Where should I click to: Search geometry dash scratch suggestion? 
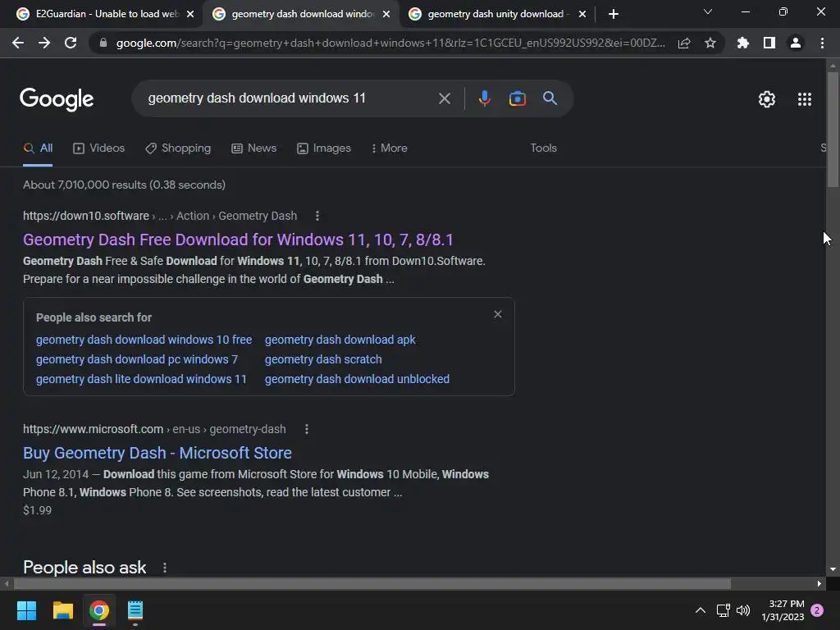coord(323,359)
